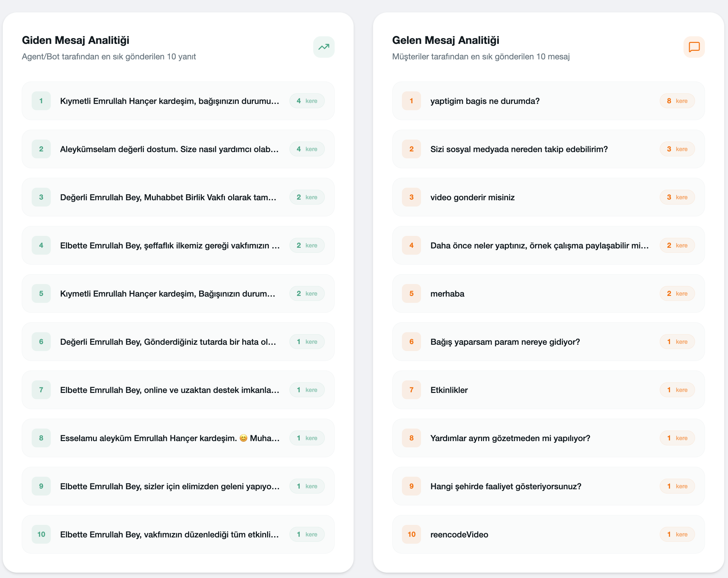Click green rank badge number 1

(x=41, y=101)
